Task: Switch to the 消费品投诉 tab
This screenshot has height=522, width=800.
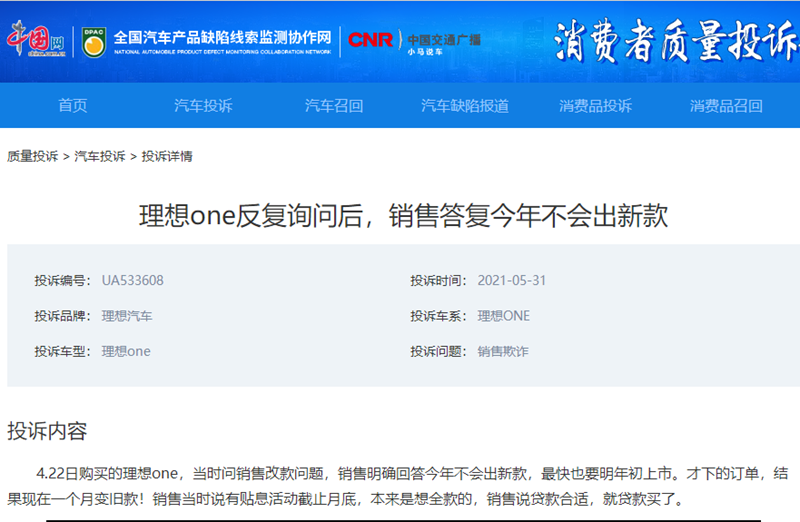Action: [595, 106]
